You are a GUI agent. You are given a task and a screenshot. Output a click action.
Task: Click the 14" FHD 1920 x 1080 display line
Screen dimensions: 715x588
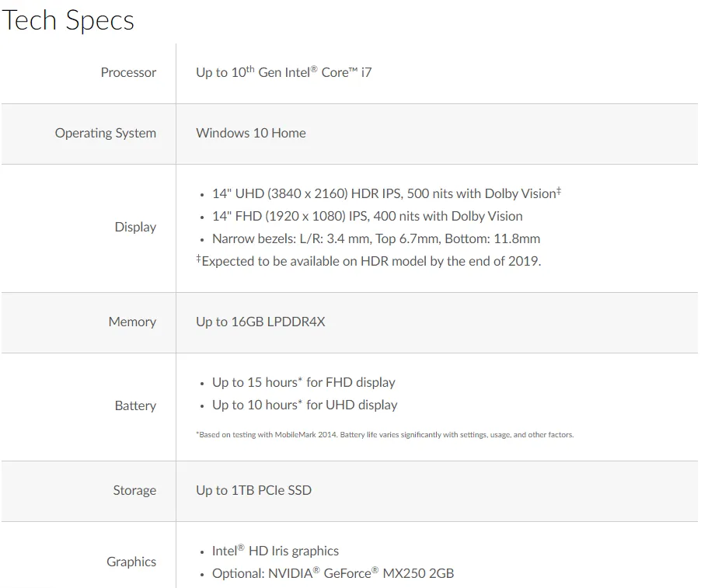[x=367, y=216]
